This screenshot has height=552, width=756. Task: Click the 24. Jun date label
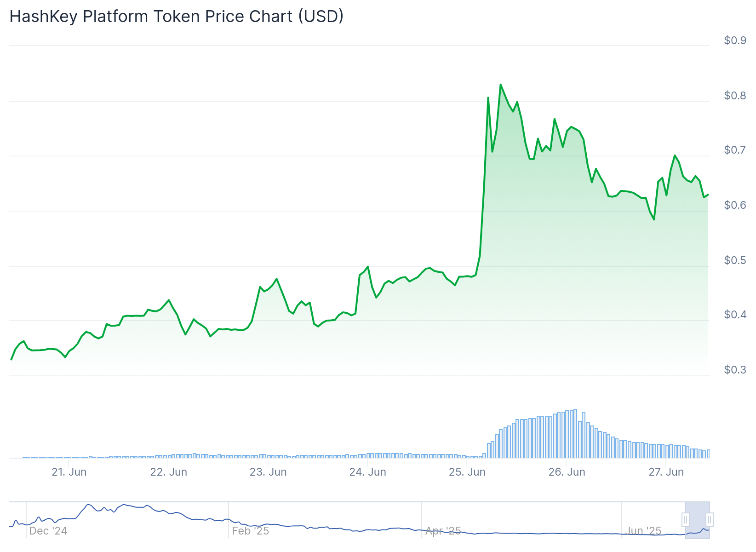point(368,472)
